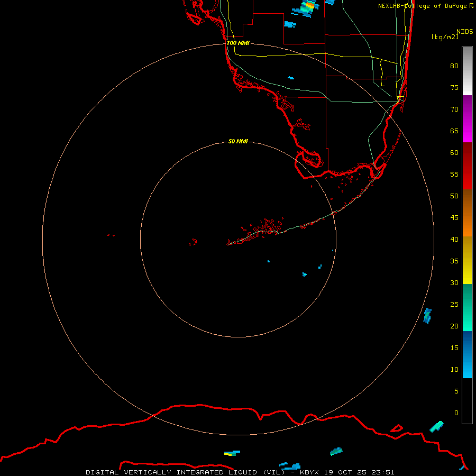The width and height of the screenshot is (476, 476).
Task: Click the 45 value on the color scale
Action: [454, 218]
